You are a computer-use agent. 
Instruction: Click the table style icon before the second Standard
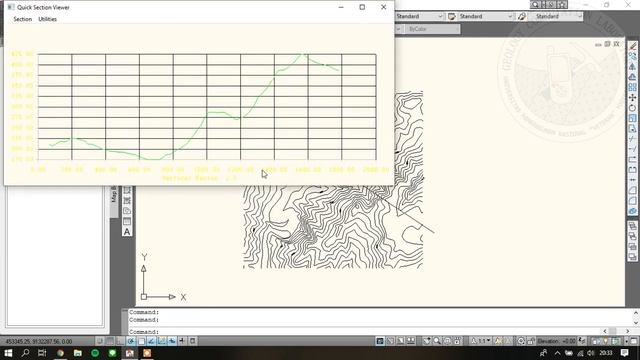tap(451, 16)
